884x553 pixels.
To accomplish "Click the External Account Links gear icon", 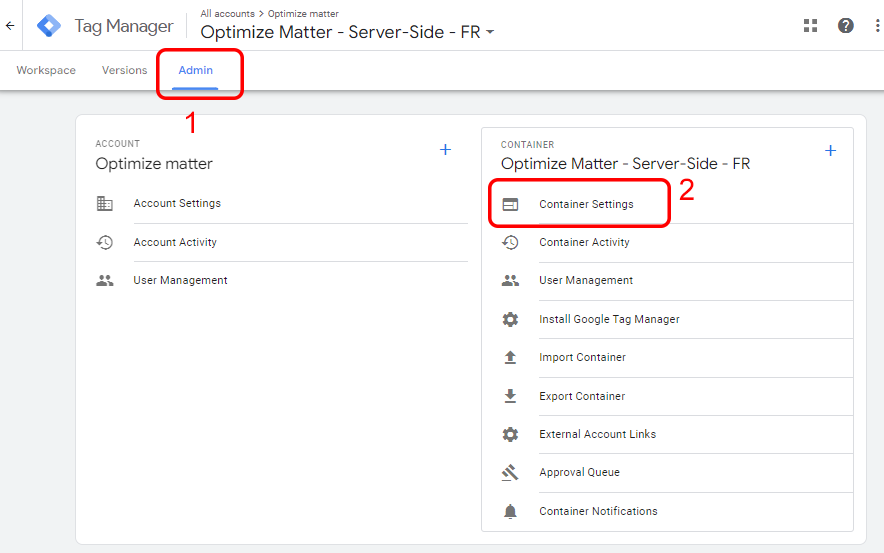I will point(510,434).
